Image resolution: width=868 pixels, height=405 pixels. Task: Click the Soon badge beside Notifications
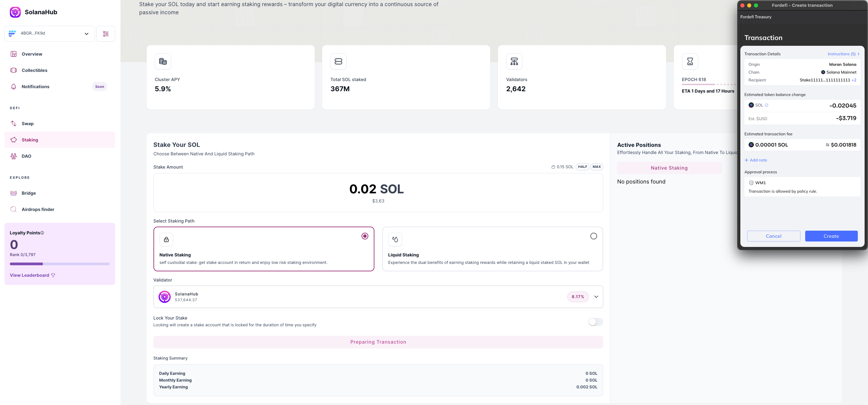pos(99,86)
